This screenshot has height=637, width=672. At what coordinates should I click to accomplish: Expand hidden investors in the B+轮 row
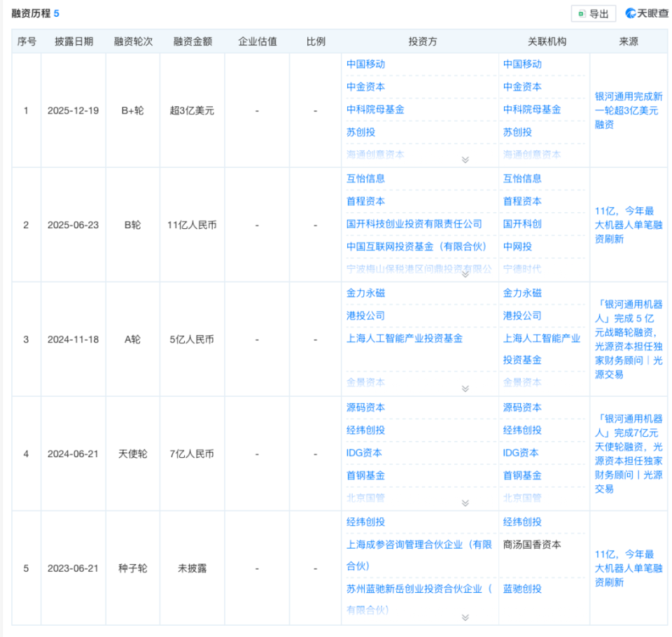(464, 160)
